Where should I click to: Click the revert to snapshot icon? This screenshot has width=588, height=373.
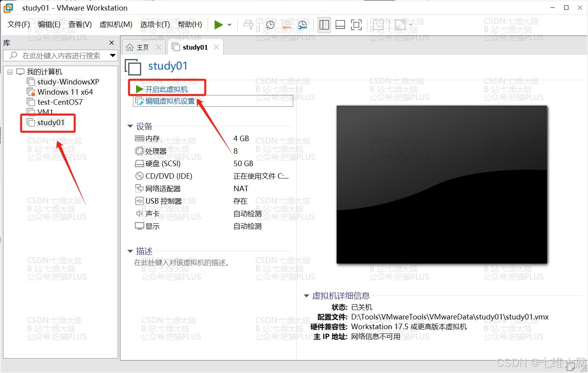[x=286, y=25]
